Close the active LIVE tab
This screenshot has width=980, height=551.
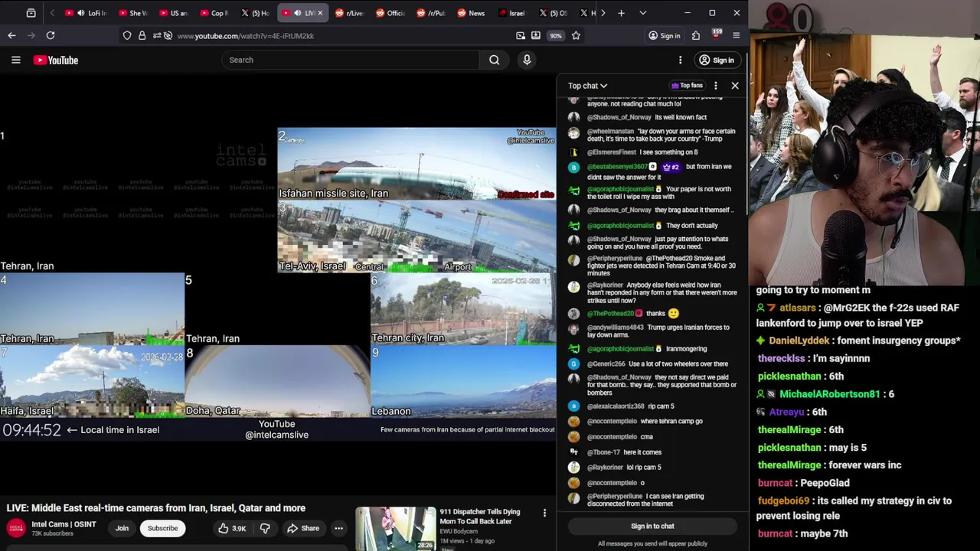(320, 13)
